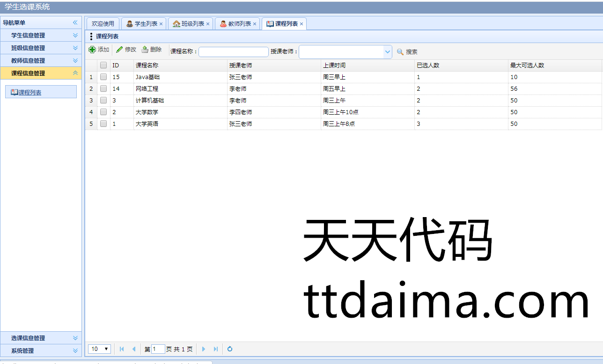The image size is (603, 364).
Task: Go to the next page arrow icon
Action: point(204,349)
